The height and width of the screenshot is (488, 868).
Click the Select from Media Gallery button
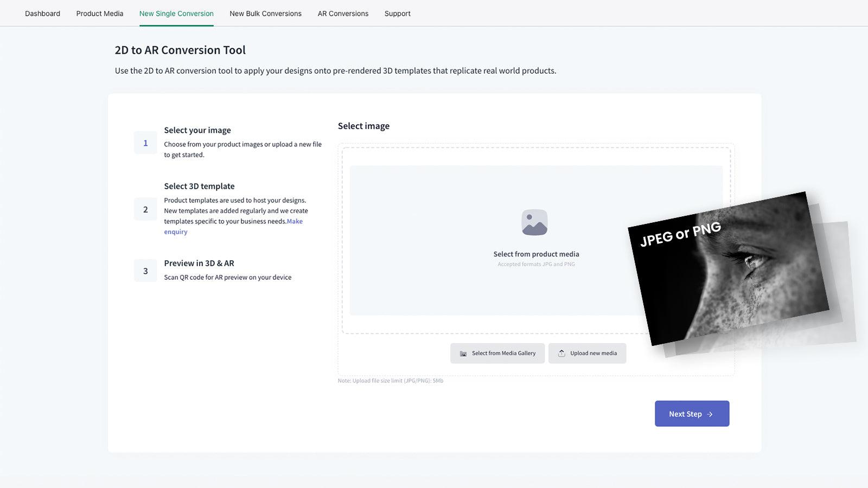[x=497, y=353]
